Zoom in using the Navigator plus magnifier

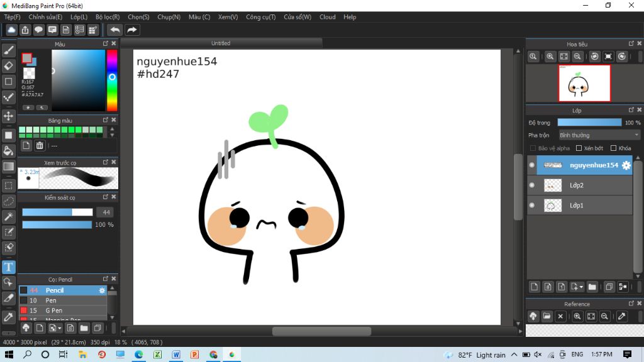pyautogui.click(x=550, y=57)
